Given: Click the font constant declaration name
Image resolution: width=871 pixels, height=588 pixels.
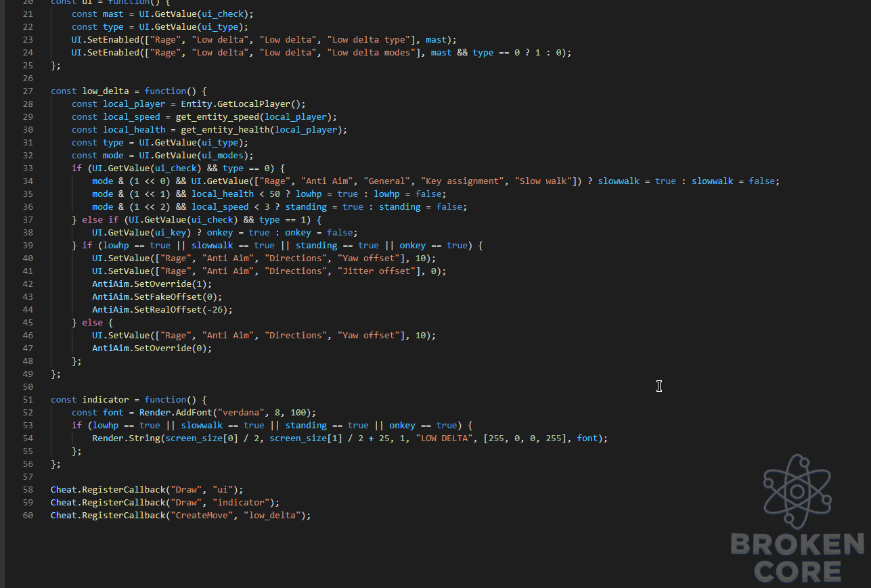Looking at the screenshot, I should [x=114, y=413].
